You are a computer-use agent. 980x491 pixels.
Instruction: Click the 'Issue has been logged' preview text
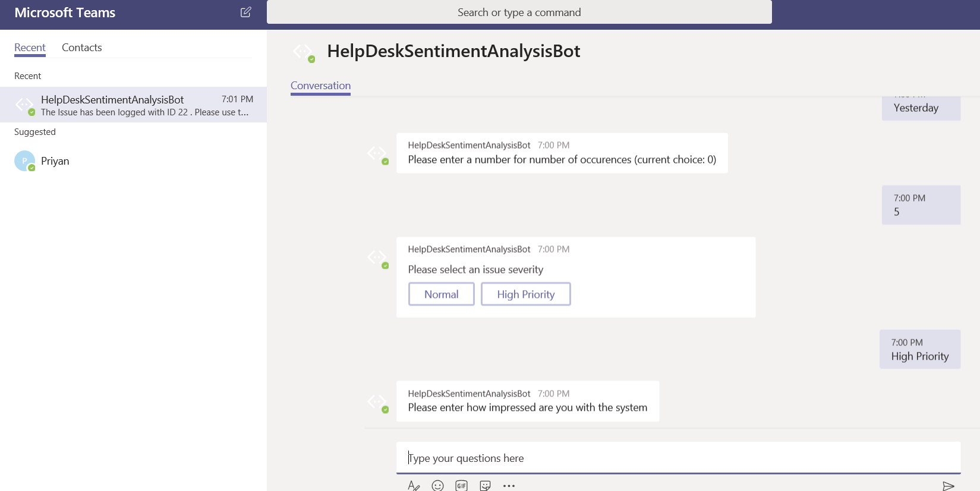click(x=145, y=112)
